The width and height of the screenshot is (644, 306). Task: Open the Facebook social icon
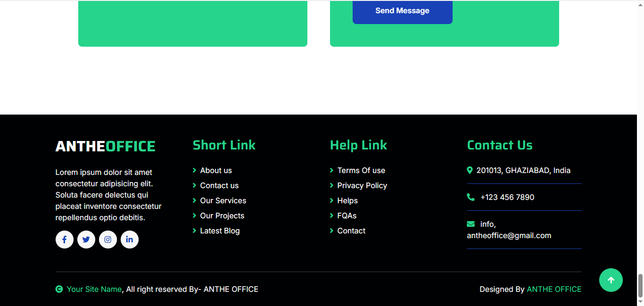[x=64, y=240]
